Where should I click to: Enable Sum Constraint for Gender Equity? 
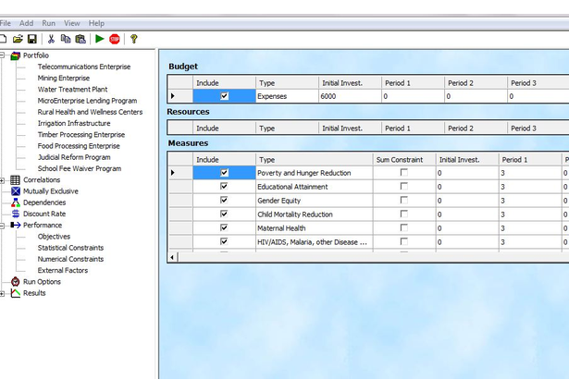[404, 200]
